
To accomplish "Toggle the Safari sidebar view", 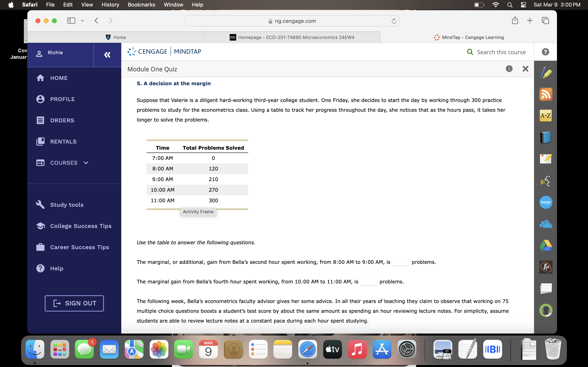I will [x=71, y=21].
